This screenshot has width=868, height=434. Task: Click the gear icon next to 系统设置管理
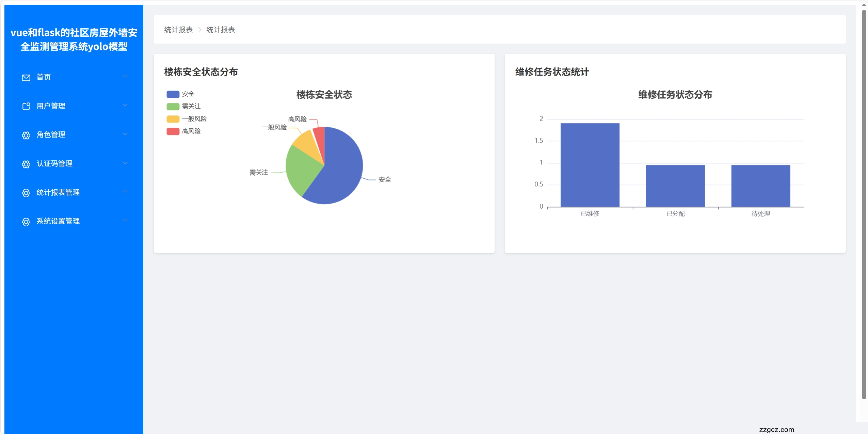point(26,222)
